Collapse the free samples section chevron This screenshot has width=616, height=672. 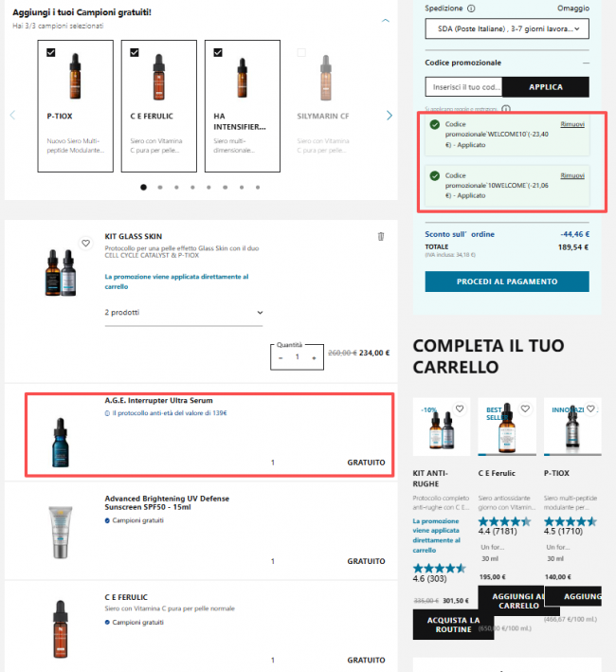(386, 20)
